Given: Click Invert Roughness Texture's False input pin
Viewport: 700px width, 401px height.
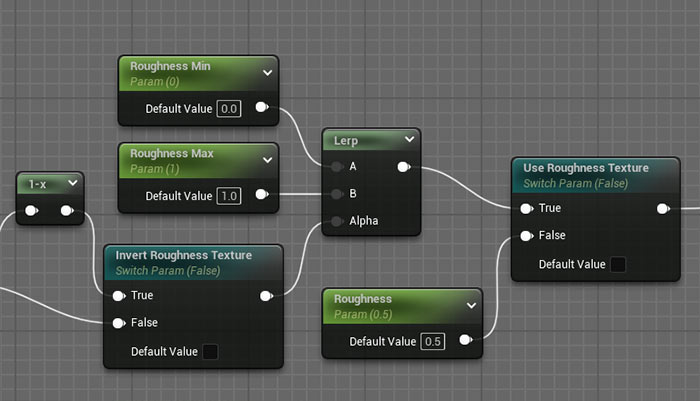Looking at the screenshot, I should pos(119,323).
